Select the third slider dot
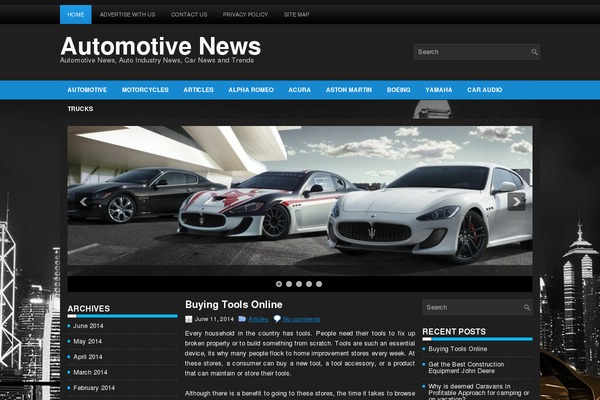This screenshot has width=600, height=400. [x=299, y=284]
